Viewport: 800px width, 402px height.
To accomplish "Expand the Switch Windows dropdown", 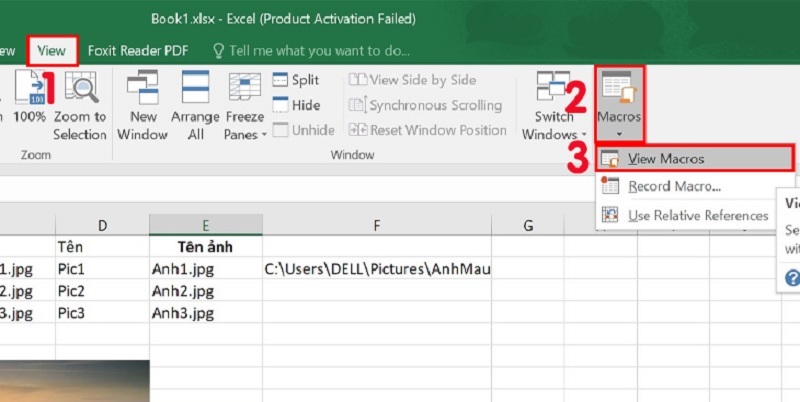I will [x=554, y=134].
